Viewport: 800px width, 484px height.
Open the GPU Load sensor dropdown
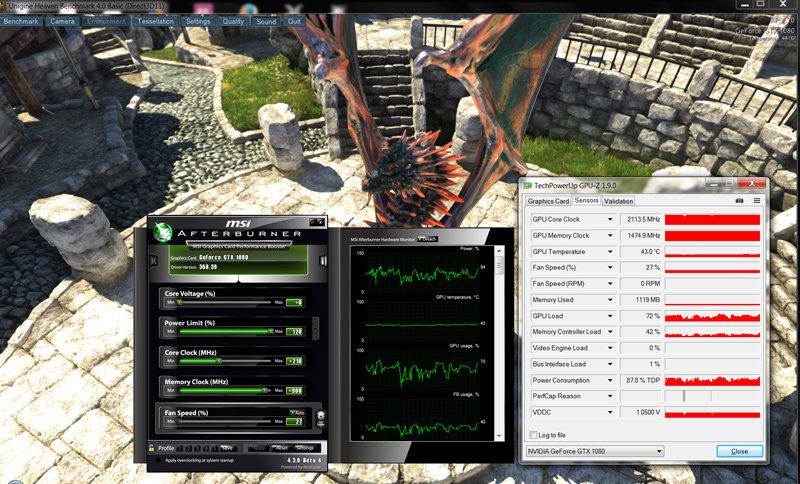point(610,316)
